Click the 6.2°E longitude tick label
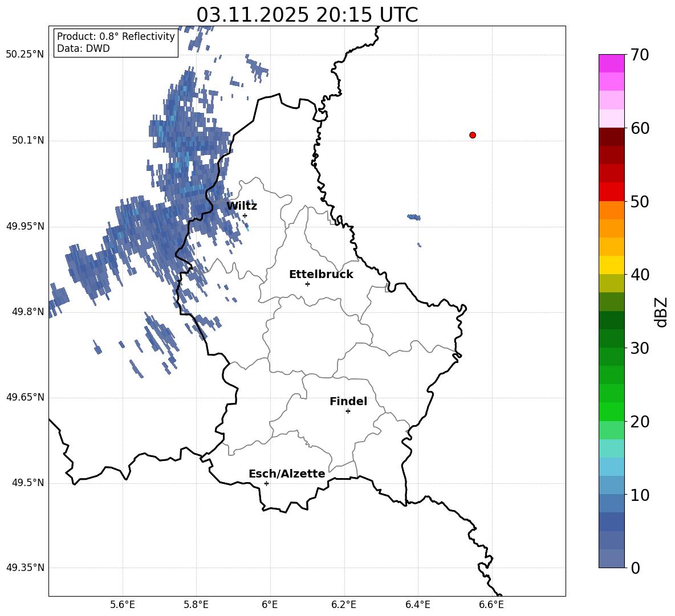This screenshot has height=616, width=675. (344, 605)
